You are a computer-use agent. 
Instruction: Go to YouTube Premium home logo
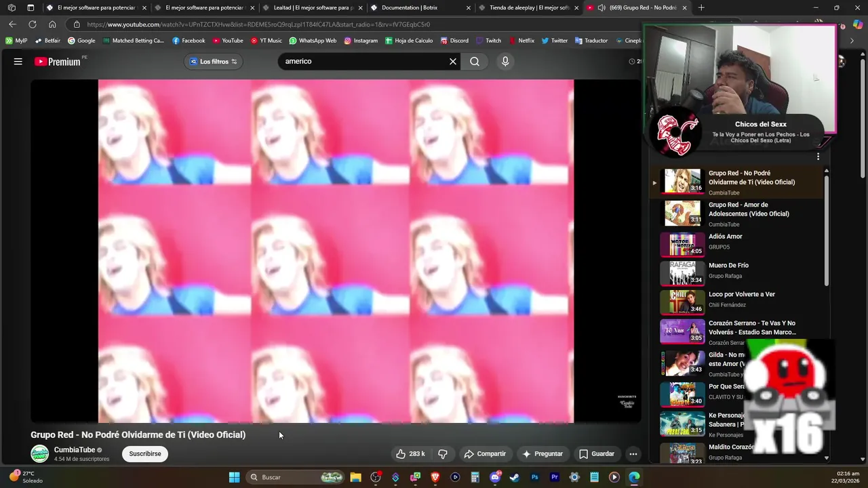tap(58, 62)
